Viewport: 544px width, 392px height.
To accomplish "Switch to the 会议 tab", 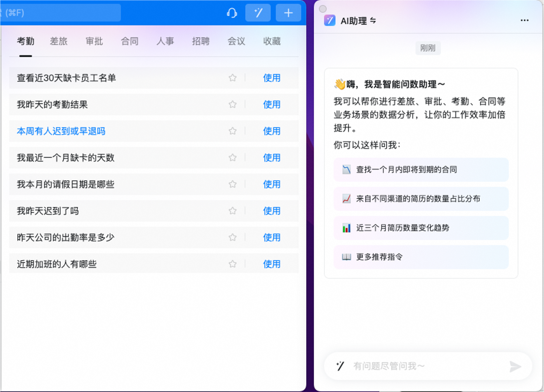I will (236, 41).
